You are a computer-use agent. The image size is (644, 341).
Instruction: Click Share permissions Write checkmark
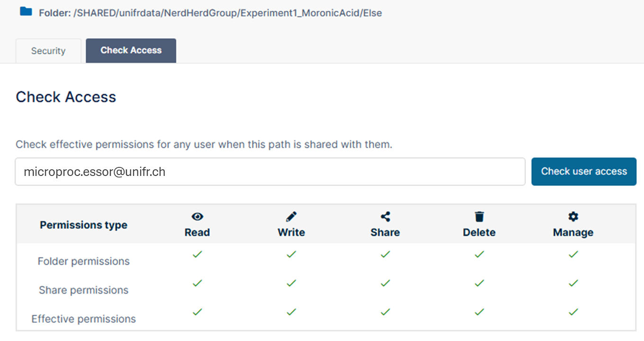point(291,283)
